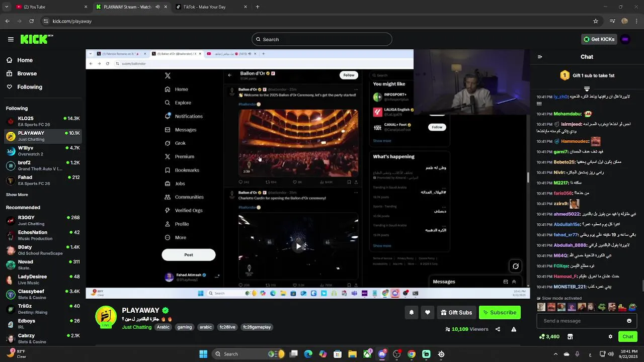
Task: Open the Windows Start menu in taskbar
Action: pos(203,354)
